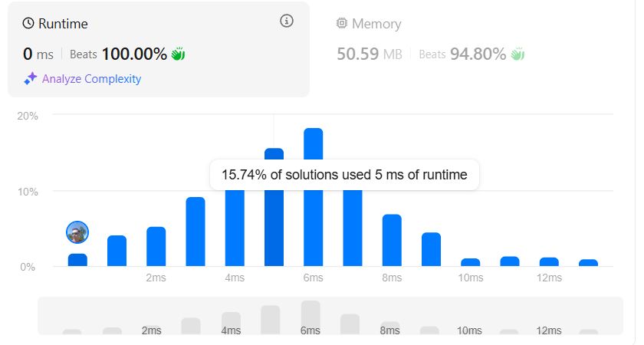Click the 10ms position in the range slider
The image size is (644, 345).
469,330
